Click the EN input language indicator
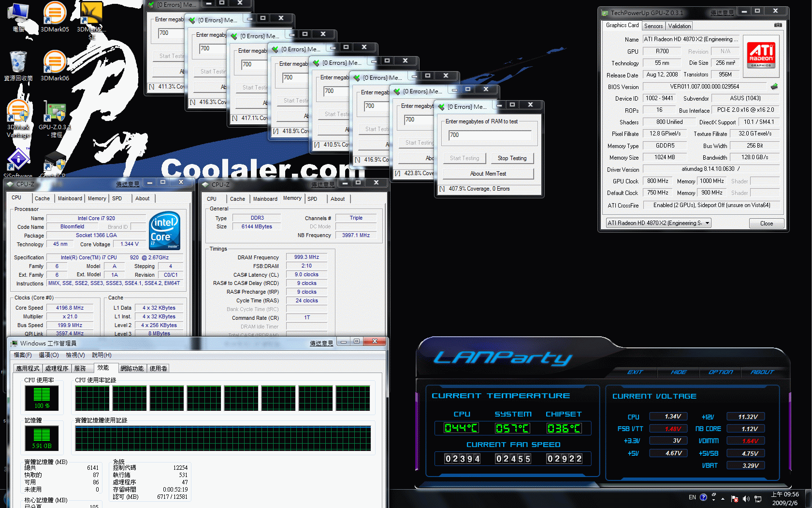Image resolution: width=812 pixels, height=508 pixels. pos(692,497)
